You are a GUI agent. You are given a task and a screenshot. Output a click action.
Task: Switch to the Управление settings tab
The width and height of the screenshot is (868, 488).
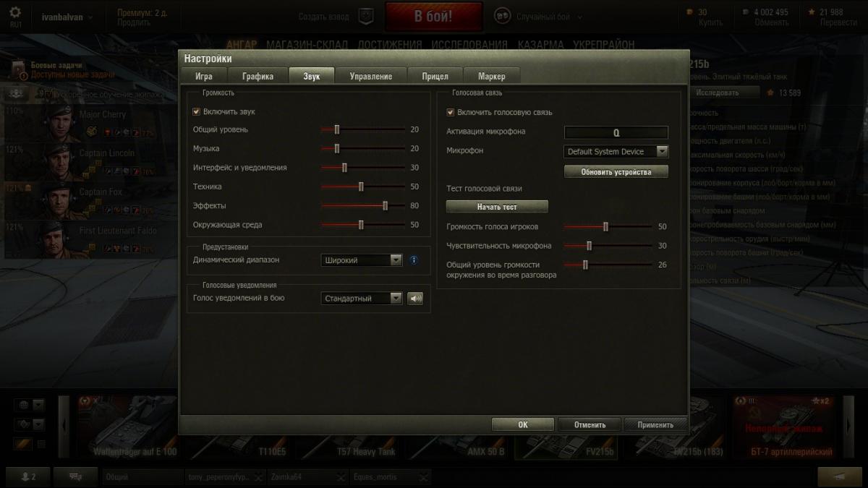(371, 76)
